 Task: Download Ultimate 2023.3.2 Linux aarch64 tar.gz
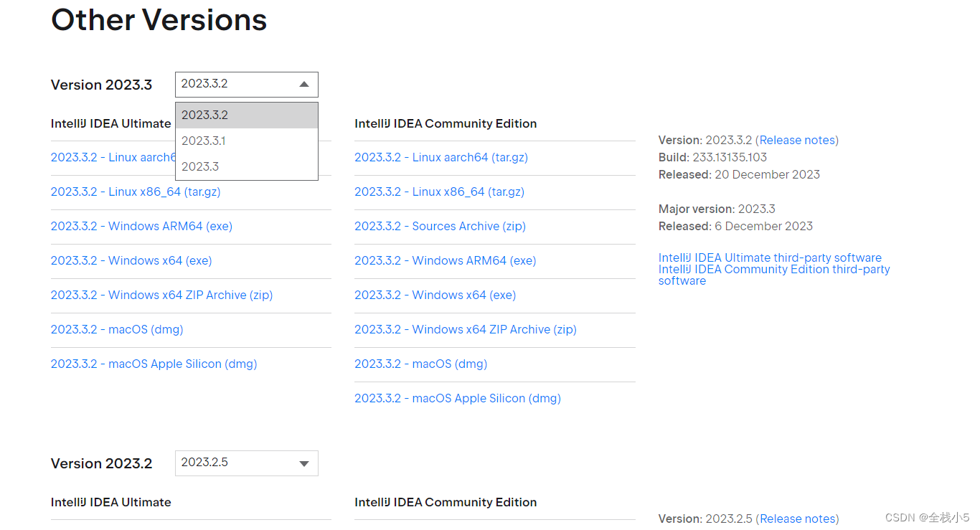113,158
